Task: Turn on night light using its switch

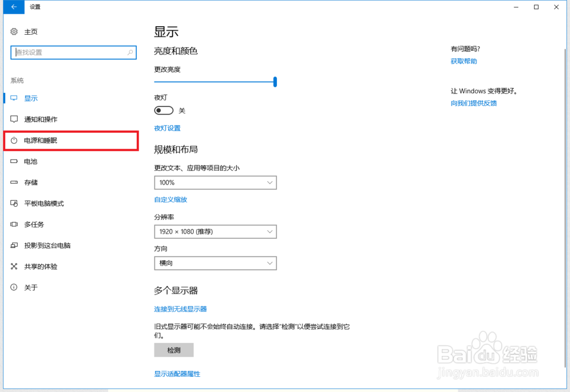Action: 164,110
